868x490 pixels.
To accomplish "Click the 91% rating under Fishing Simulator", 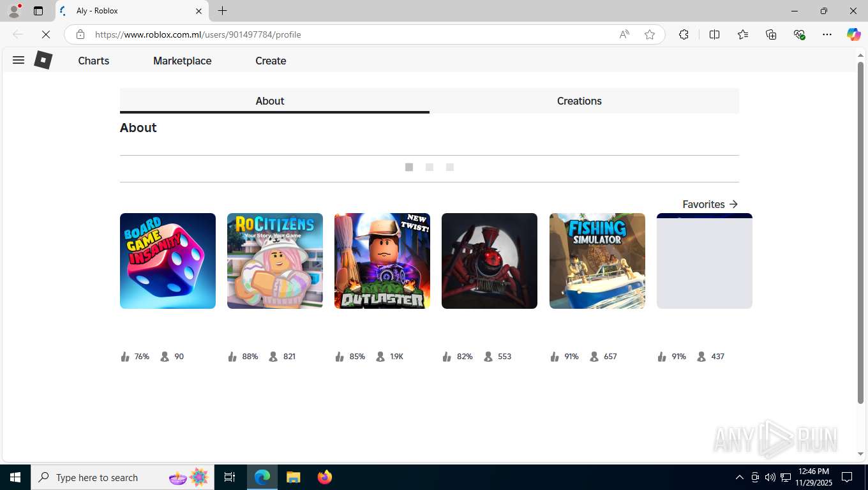I will point(571,357).
